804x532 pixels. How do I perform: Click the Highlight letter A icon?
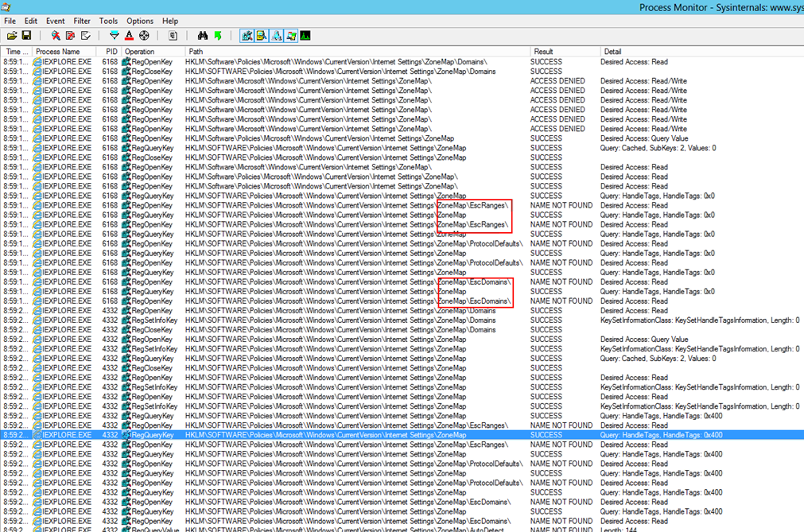[129, 35]
